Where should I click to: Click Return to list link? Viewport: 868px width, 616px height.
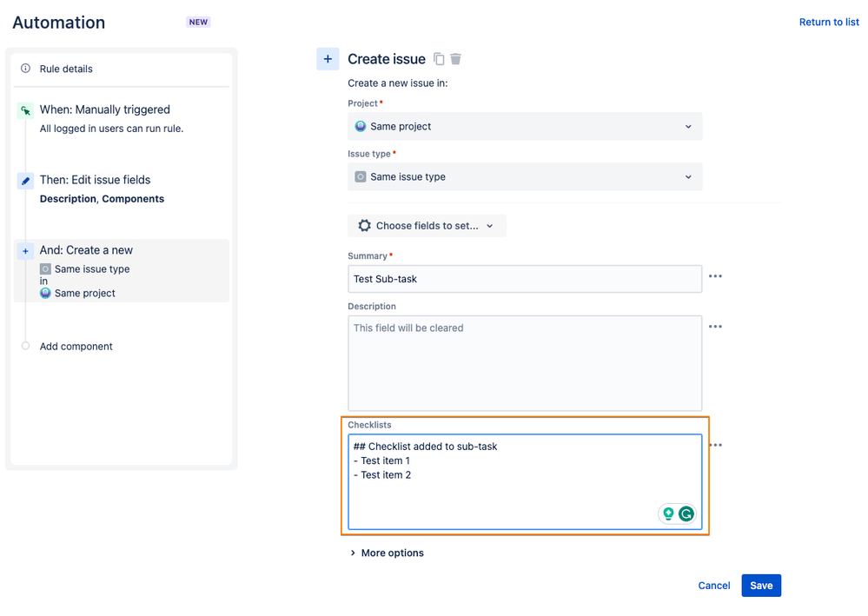click(829, 23)
